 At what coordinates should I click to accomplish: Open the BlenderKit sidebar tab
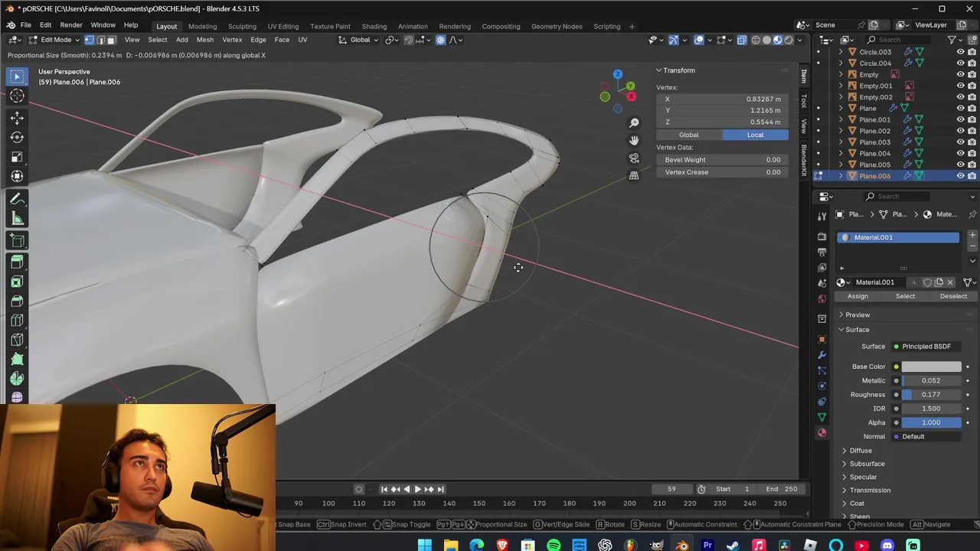804,160
